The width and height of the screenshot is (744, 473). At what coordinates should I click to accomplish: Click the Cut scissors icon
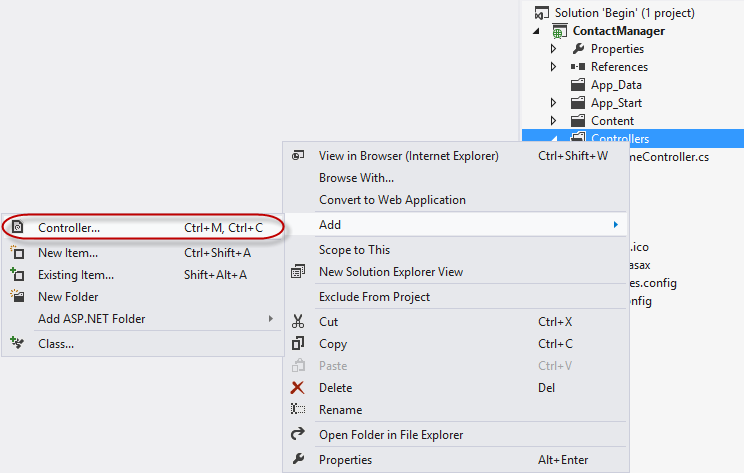click(297, 322)
